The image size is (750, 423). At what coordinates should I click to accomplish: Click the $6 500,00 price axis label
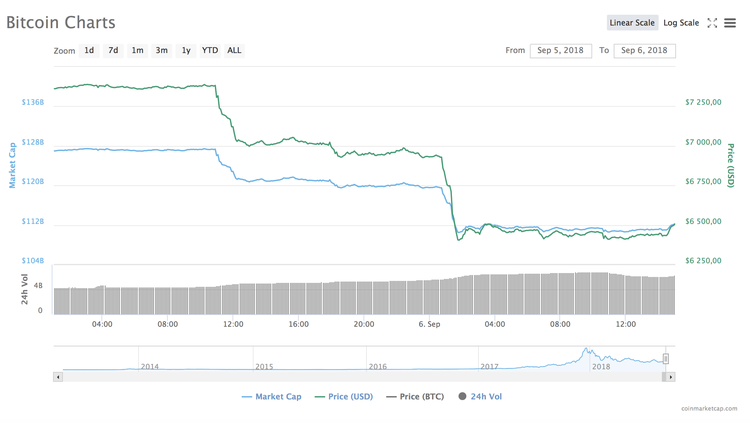click(x=703, y=222)
